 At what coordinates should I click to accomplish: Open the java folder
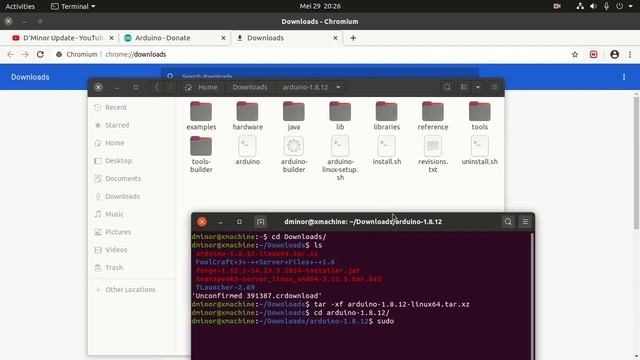point(293,116)
